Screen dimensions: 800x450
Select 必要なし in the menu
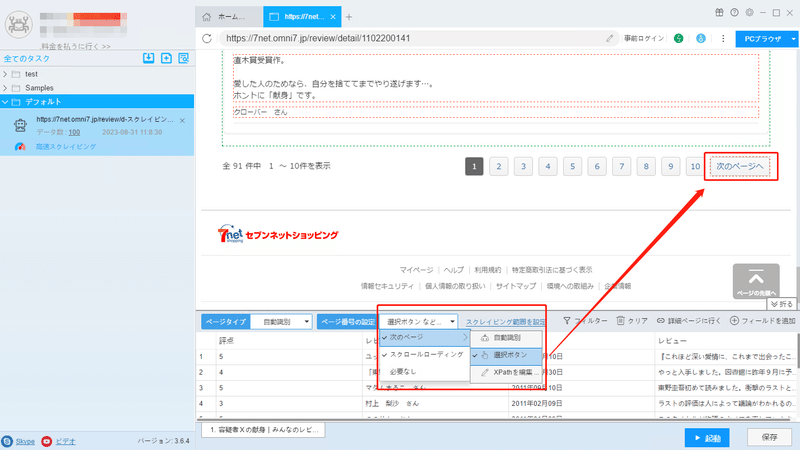(424, 371)
